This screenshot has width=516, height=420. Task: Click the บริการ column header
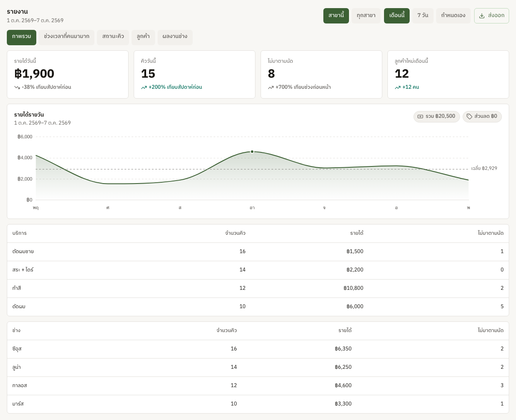point(20,233)
